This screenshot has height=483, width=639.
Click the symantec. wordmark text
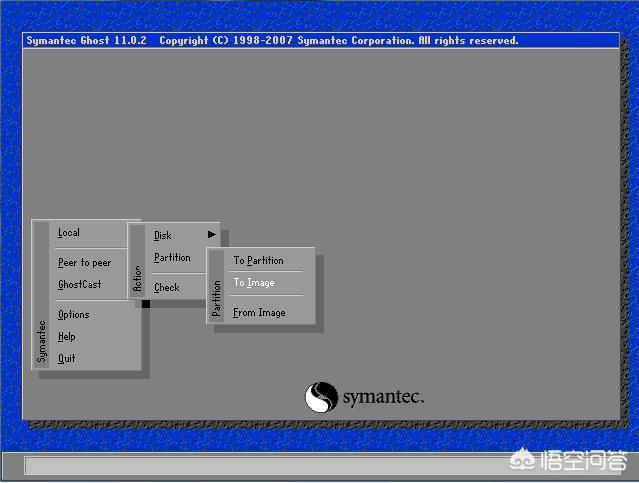pyautogui.click(x=383, y=397)
